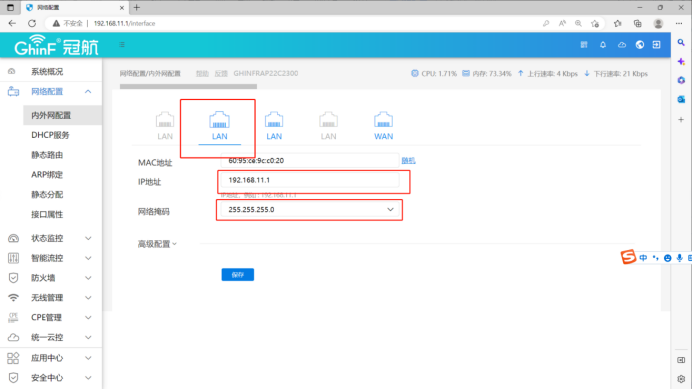Click the 帮助 link in the breadcrumb bar
This screenshot has height=389, width=692.
(202, 73)
